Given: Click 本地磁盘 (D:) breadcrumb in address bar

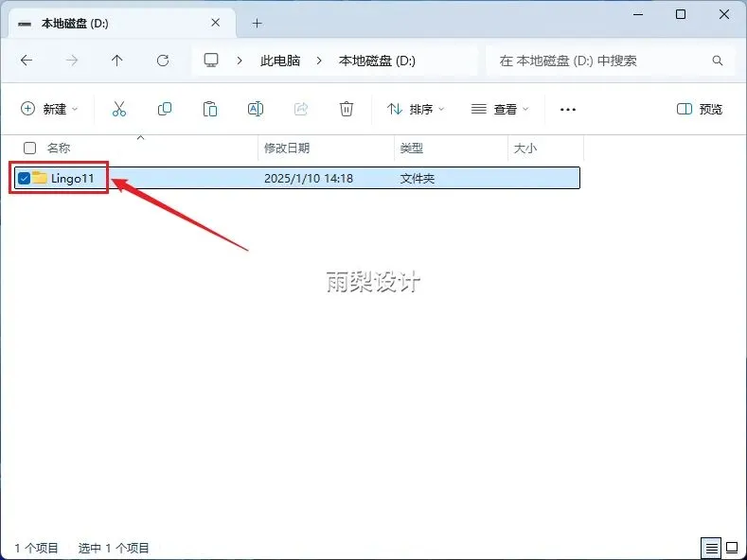Looking at the screenshot, I should click(377, 61).
